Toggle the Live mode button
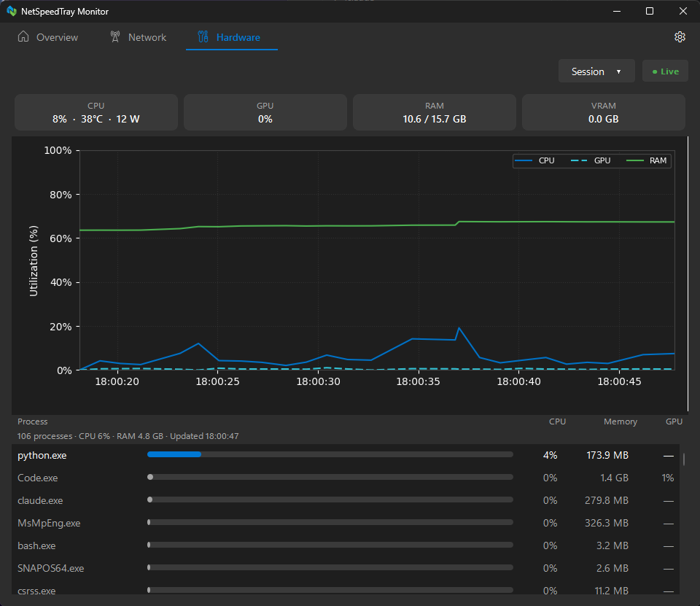 (665, 71)
